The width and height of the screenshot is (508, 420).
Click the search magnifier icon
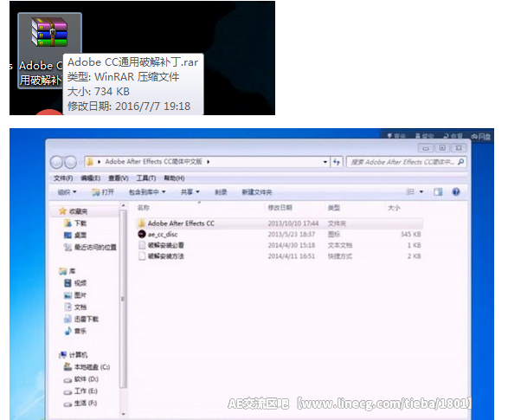pos(460,162)
